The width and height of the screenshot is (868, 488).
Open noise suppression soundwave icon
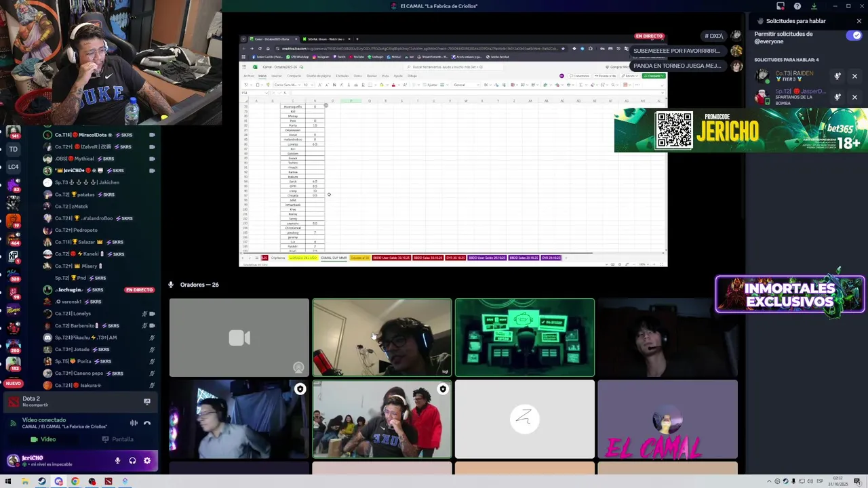(x=134, y=423)
